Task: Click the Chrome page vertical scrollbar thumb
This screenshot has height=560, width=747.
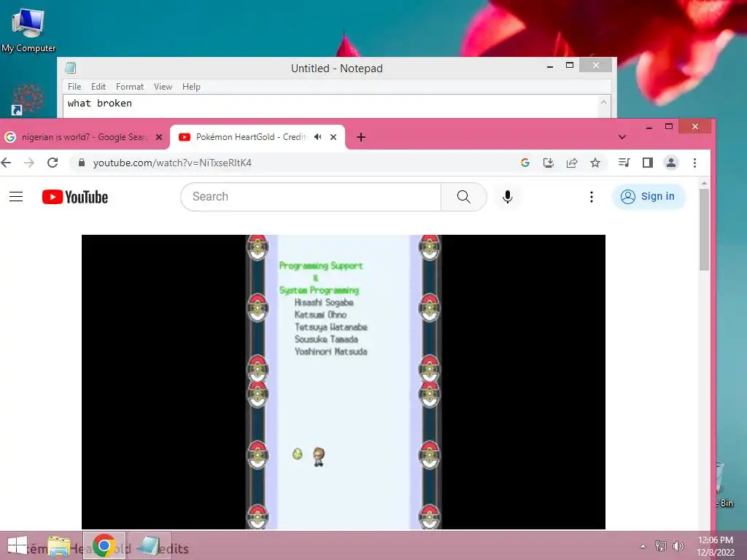Action: (x=704, y=230)
